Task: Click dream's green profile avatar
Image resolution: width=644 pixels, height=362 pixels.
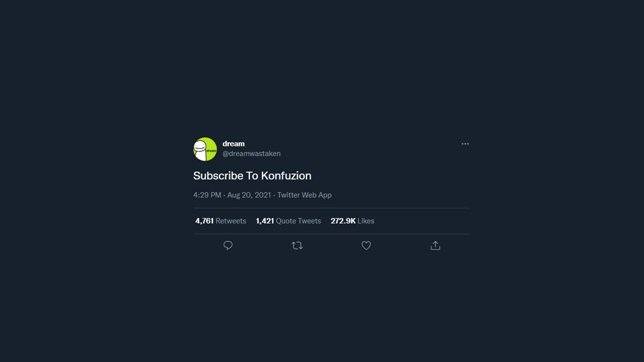Action: pos(205,149)
